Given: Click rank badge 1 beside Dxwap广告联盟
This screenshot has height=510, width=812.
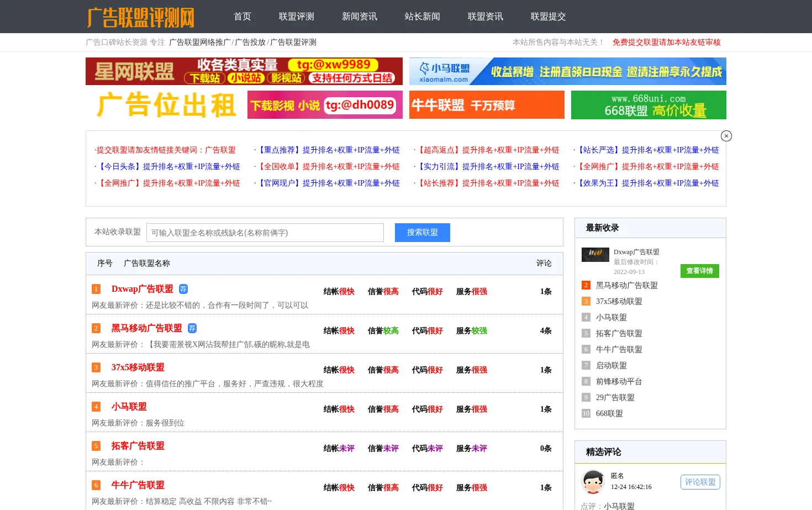Looking at the screenshot, I should (x=96, y=289).
